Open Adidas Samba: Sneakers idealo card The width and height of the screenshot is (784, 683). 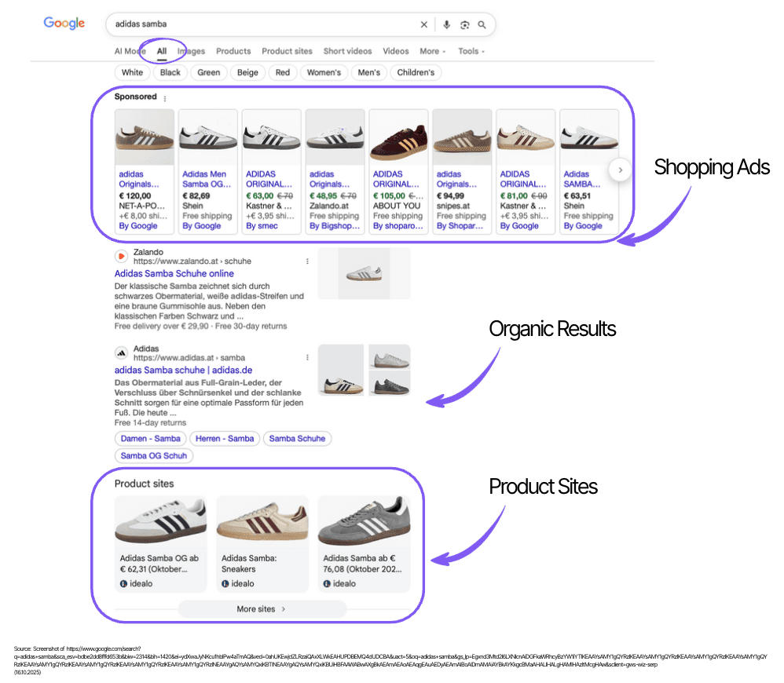click(262, 543)
